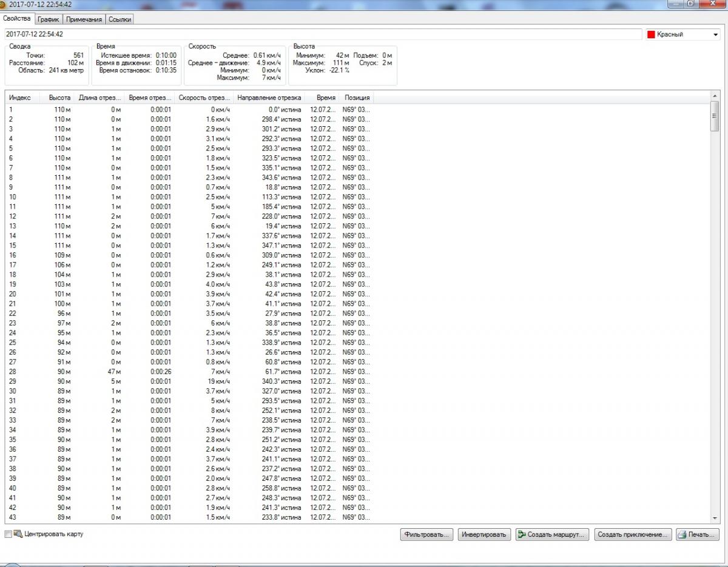The height and width of the screenshot is (567, 728).
Task: Click the app icon in title bar
Action: [4, 4]
